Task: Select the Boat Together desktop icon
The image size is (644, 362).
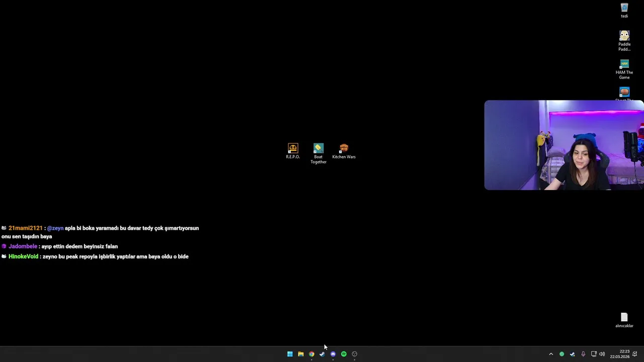Action: pyautogui.click(x=318, y=153)
